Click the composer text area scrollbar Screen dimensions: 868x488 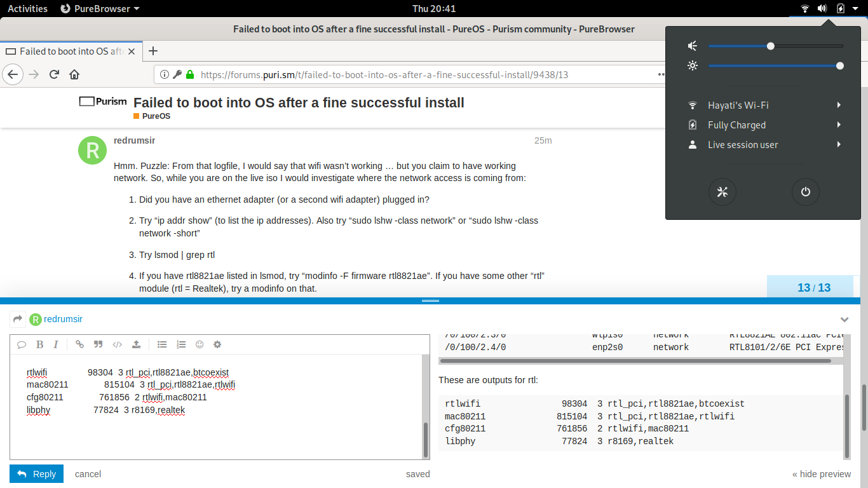tap(426, 439)
